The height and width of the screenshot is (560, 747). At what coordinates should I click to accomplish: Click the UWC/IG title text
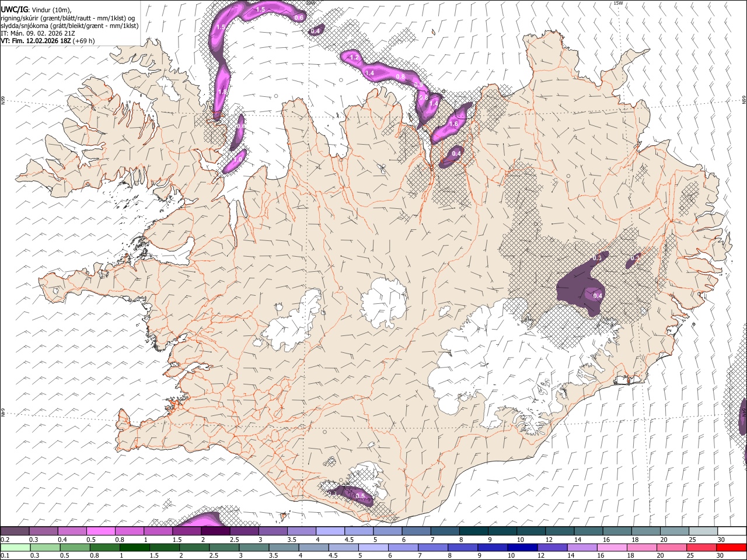tap(14, 10)
